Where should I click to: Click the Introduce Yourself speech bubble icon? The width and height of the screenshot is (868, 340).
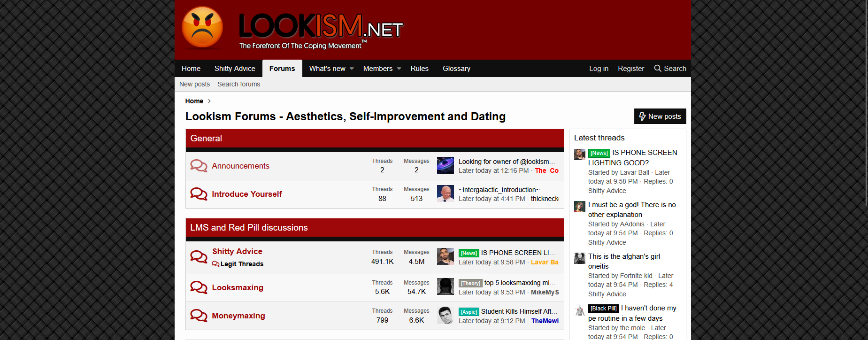[199, 194]
